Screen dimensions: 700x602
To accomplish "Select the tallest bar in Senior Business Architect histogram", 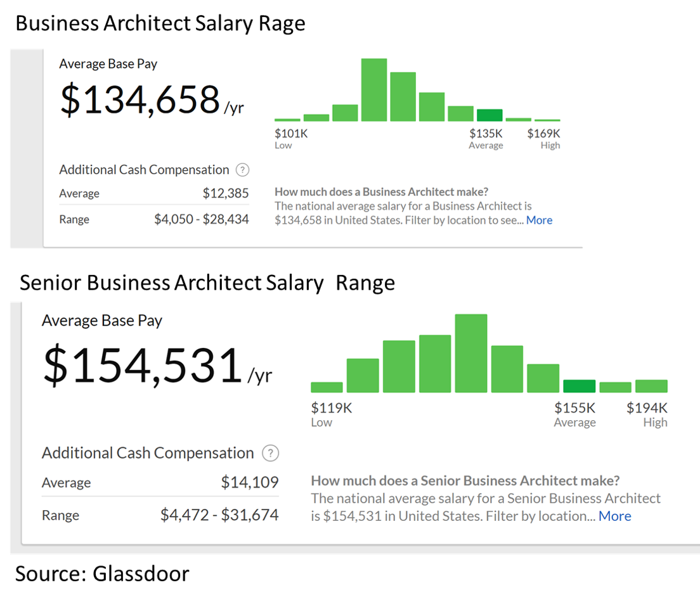I will 471,352.
